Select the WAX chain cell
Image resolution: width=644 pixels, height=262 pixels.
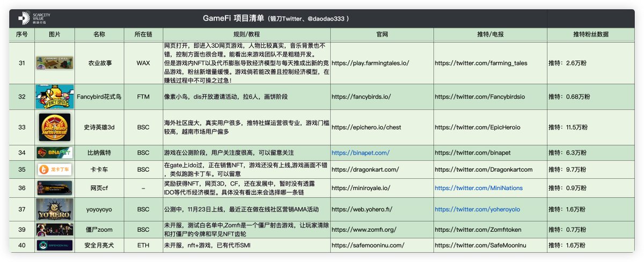[x=143, y=63]
